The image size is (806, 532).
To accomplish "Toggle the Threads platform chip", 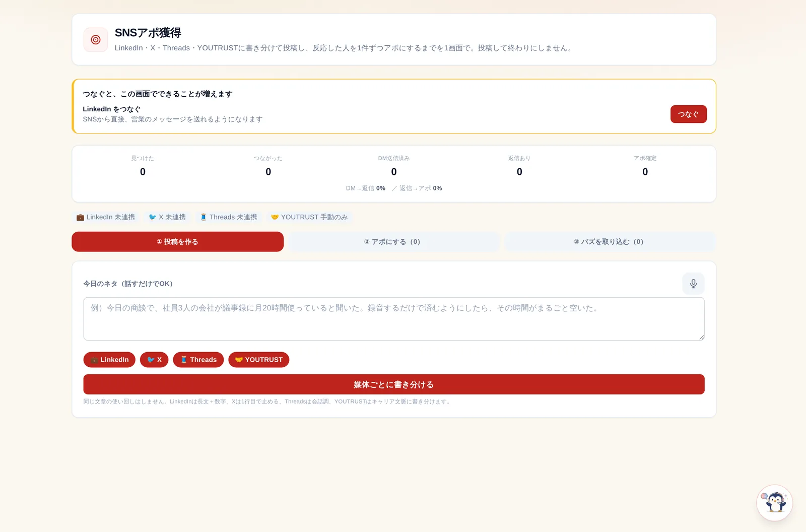I will (x=198, y=360).
